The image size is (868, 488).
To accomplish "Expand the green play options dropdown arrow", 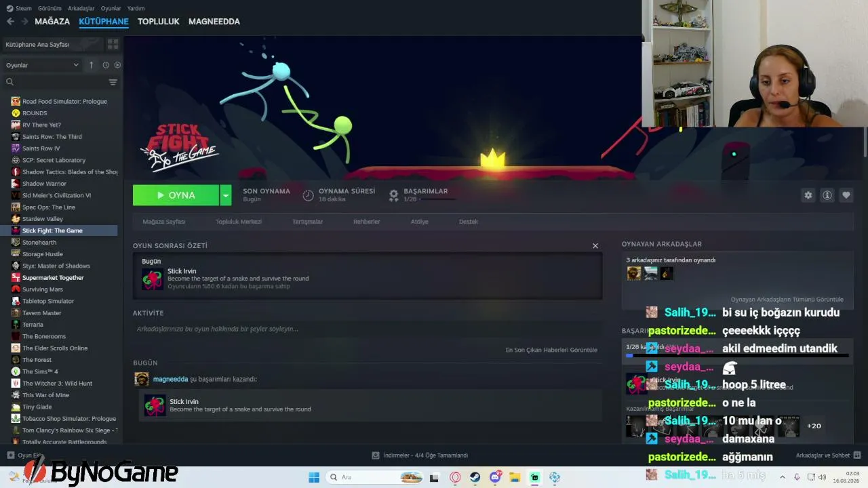I will click(225, 195).
